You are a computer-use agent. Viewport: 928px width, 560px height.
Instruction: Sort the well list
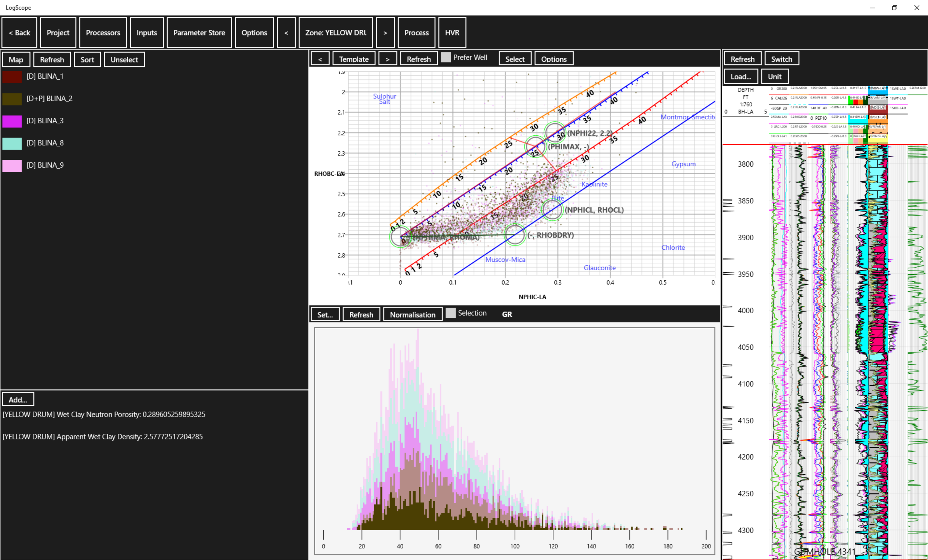87,59
